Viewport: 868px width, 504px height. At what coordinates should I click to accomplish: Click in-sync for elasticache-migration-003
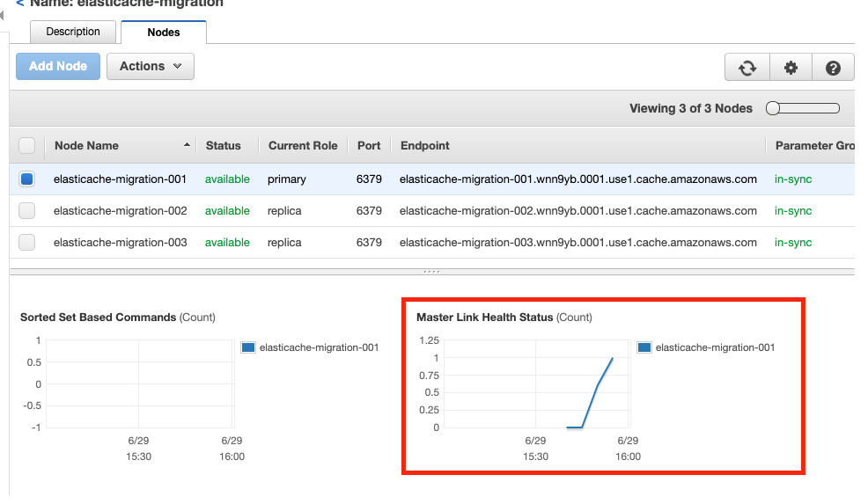(x=792, y=242)
